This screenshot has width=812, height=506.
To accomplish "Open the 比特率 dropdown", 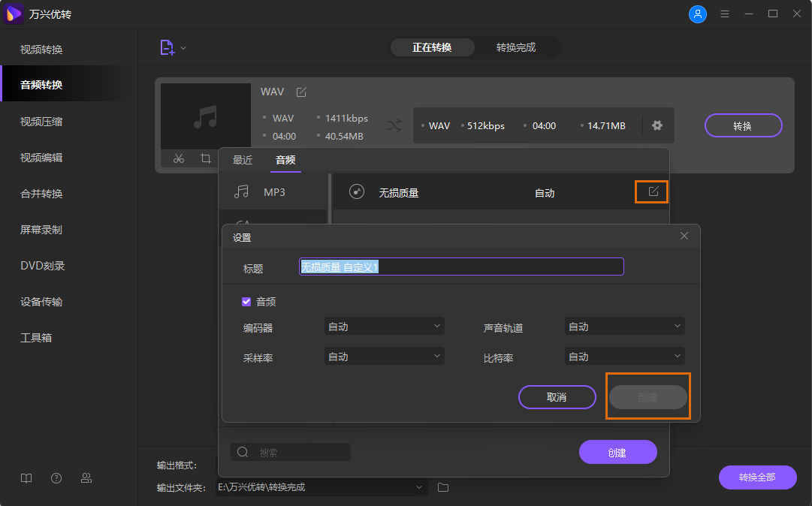I will 624,357.
